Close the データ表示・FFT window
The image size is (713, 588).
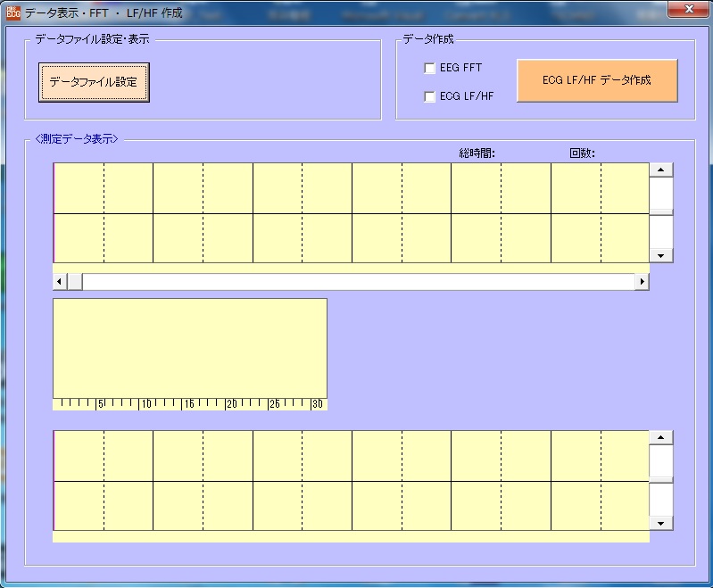coord(689,10)
